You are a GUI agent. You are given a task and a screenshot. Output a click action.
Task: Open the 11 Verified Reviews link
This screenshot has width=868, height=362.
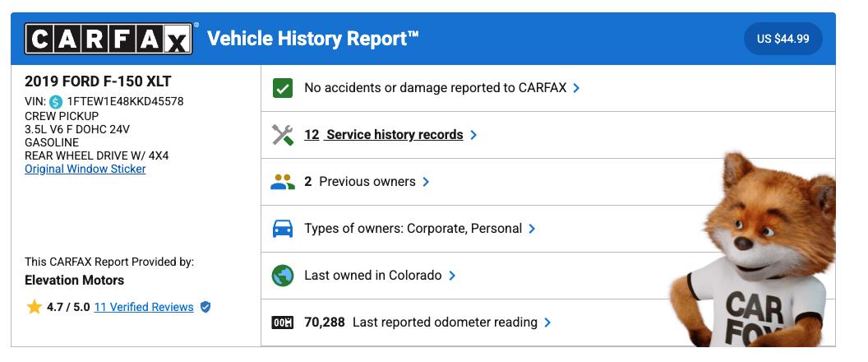click(144, 307)
